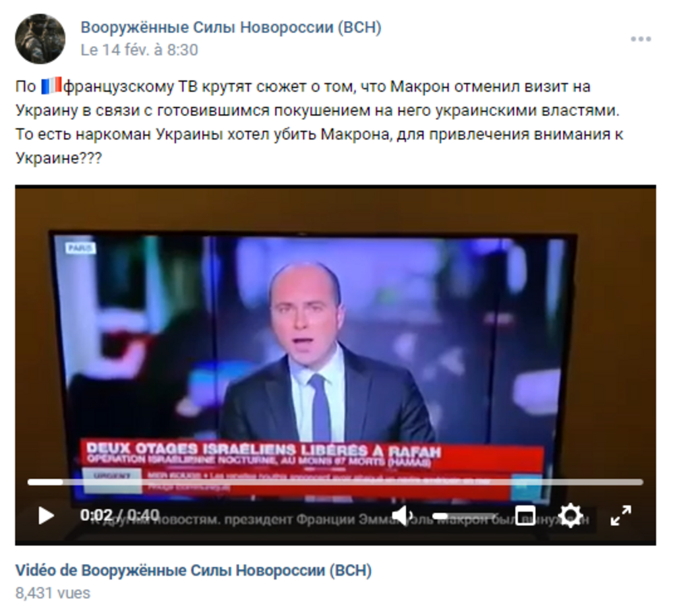Click the PARIS location tag in the video
Image resolution: width=675 pixels, height=616 pixels.
[x=80, y=248]
